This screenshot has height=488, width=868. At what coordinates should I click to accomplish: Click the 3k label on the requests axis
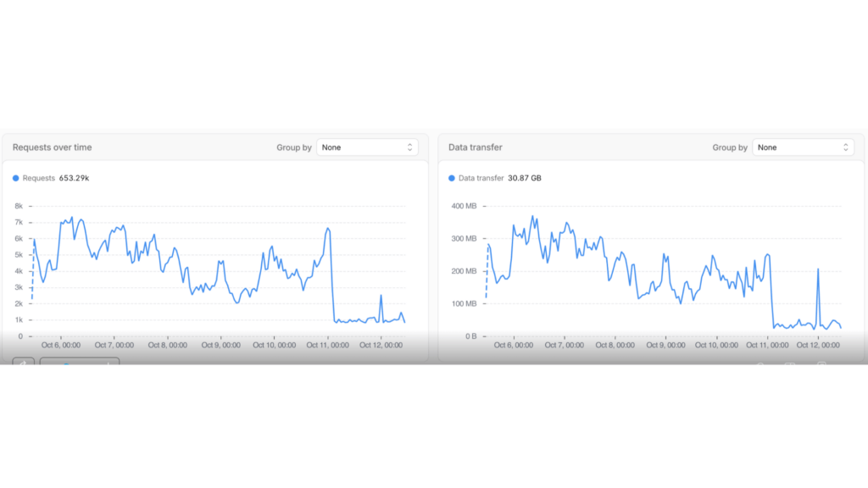pyautogui.click(x=19, y=287)
